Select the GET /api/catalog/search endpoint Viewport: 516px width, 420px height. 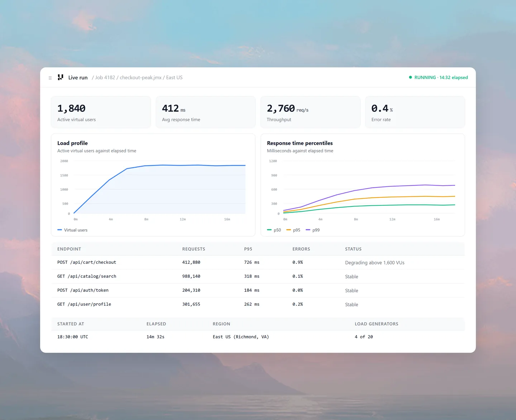(x=87, y=276)
